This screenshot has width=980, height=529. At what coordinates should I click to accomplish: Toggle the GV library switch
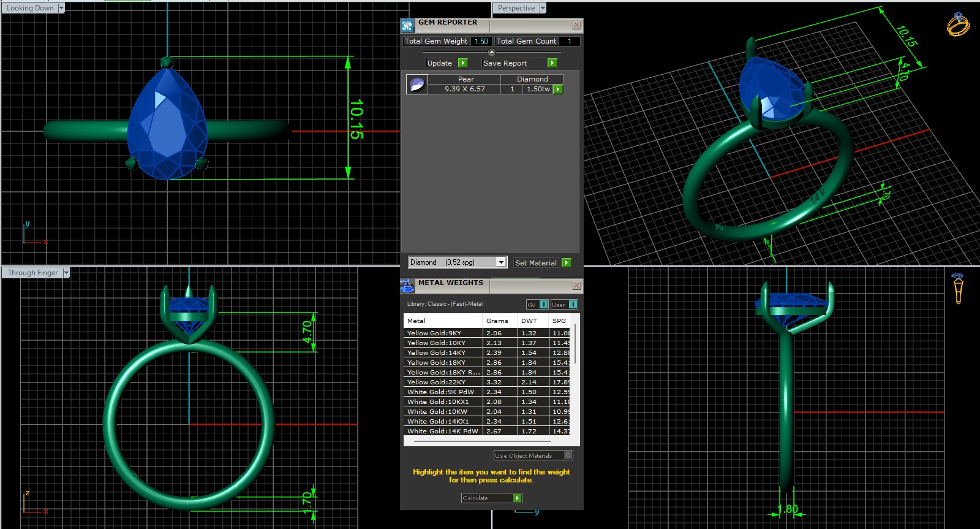[x=543, y=305]
